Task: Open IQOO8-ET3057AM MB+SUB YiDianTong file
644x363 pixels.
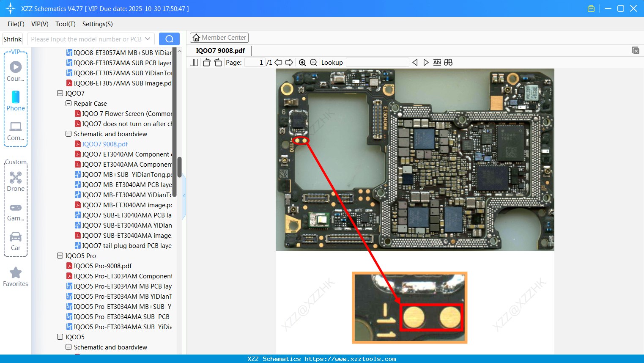Action: (119, 52)
